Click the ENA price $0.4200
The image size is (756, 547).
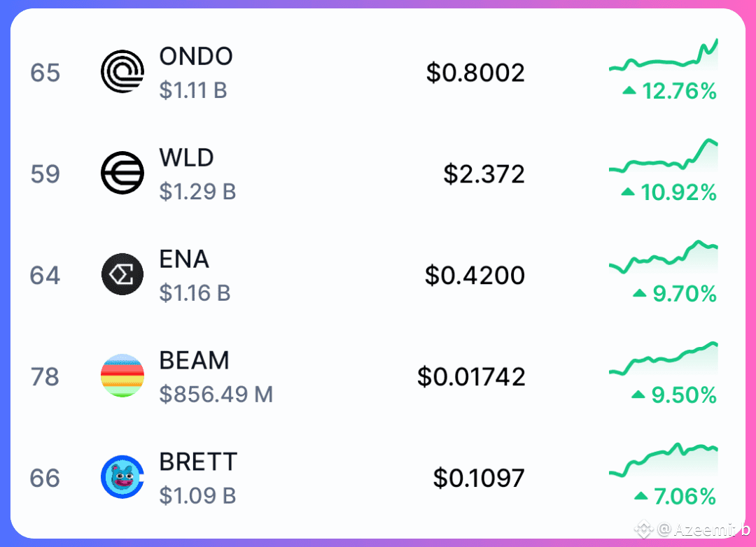click(475, 275)
